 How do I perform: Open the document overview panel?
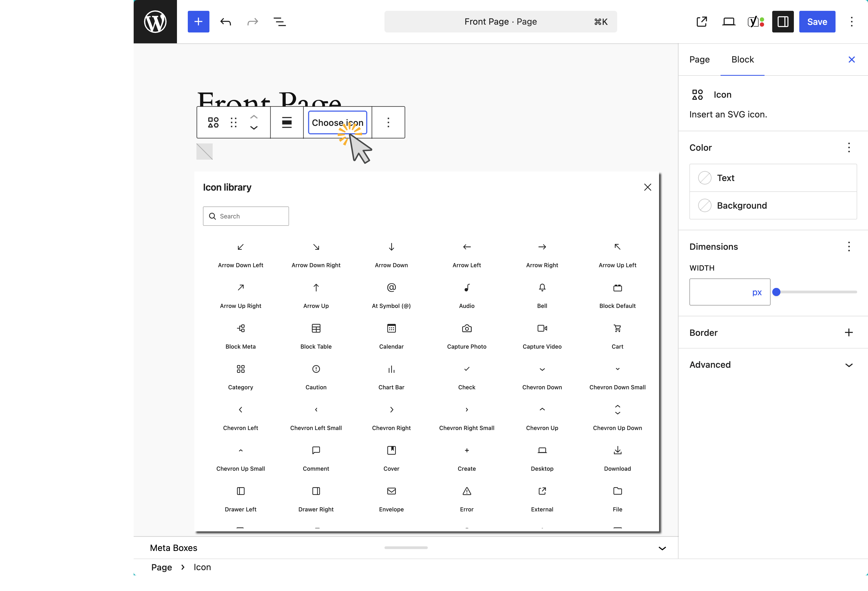280,21
